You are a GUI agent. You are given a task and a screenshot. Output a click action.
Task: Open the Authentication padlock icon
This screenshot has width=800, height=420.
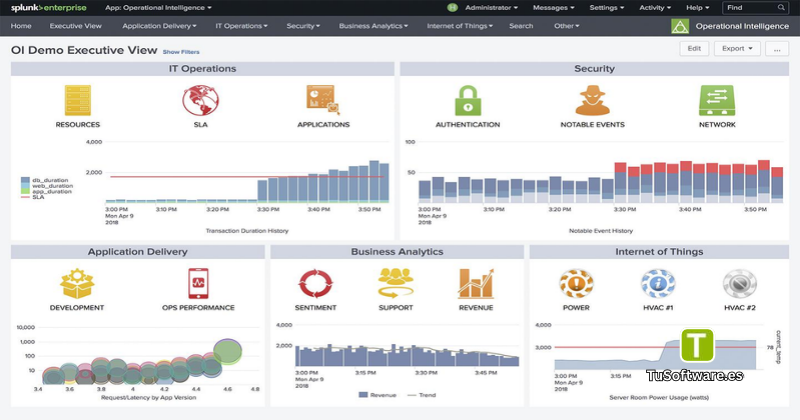(468, 100)
